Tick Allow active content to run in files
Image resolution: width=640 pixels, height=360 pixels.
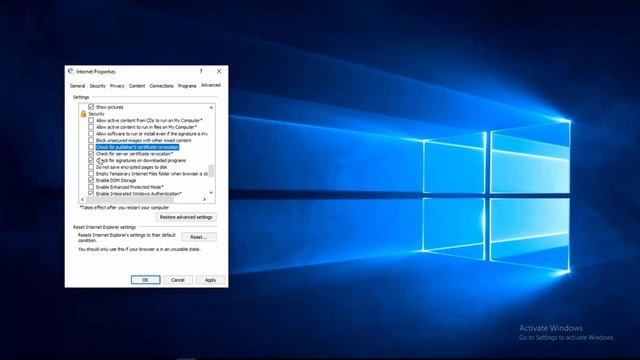point(91,127)
